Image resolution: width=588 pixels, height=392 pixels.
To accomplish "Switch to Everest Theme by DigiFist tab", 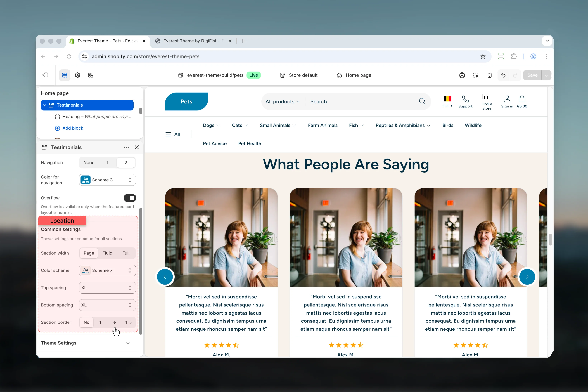I will [193, 41].
